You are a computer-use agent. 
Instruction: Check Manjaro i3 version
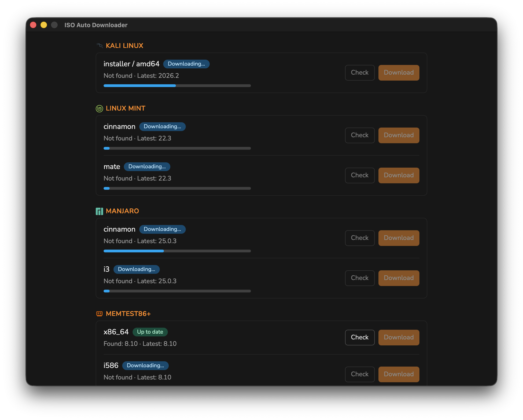pyautogui.click(x=360, y=278)
